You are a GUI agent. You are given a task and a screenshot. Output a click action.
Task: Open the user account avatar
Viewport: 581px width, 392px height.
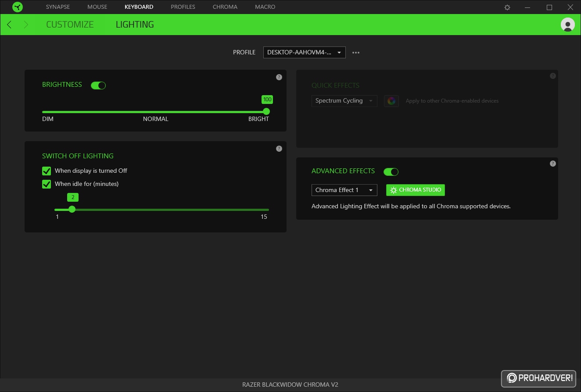click(x=568, y=25)
